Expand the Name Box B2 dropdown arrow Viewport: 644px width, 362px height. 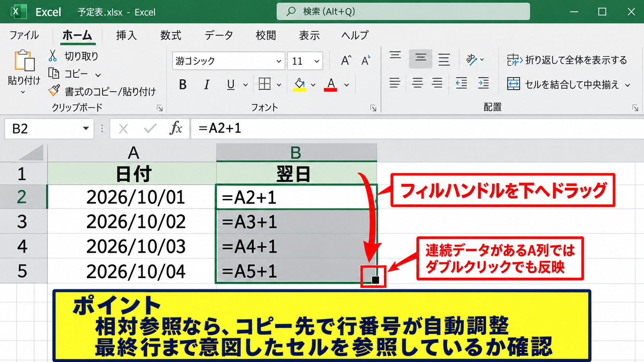pos(86,128)
